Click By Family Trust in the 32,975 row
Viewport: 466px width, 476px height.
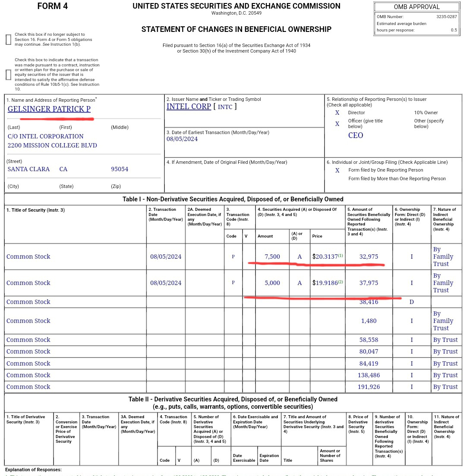(443, 257)
